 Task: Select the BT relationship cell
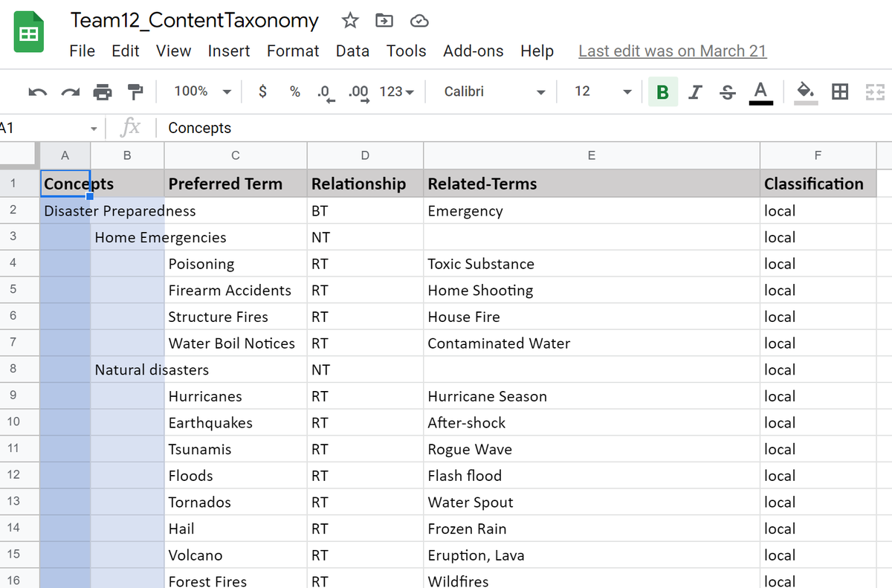[x=365, y=210]
